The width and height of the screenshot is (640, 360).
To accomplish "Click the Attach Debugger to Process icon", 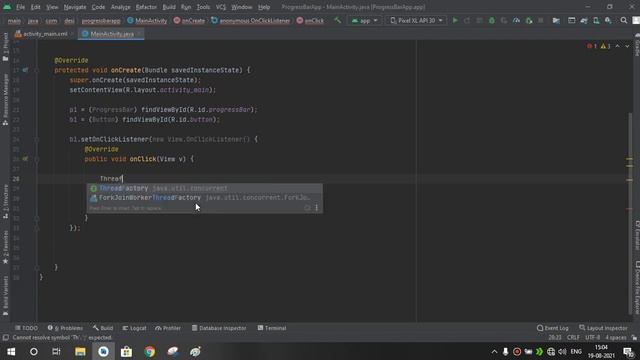I will pyautogui.click(x=529, y=20).
